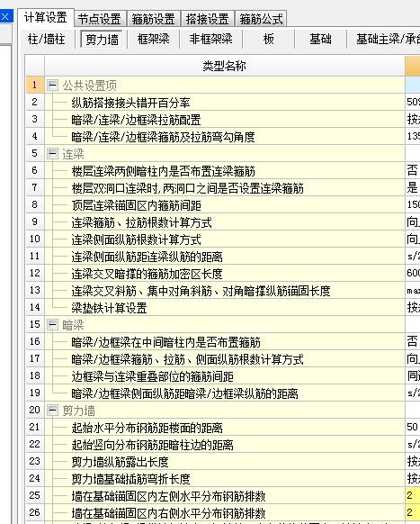
Task: Click row number 25 header cell
Action: tap(35, 495)
